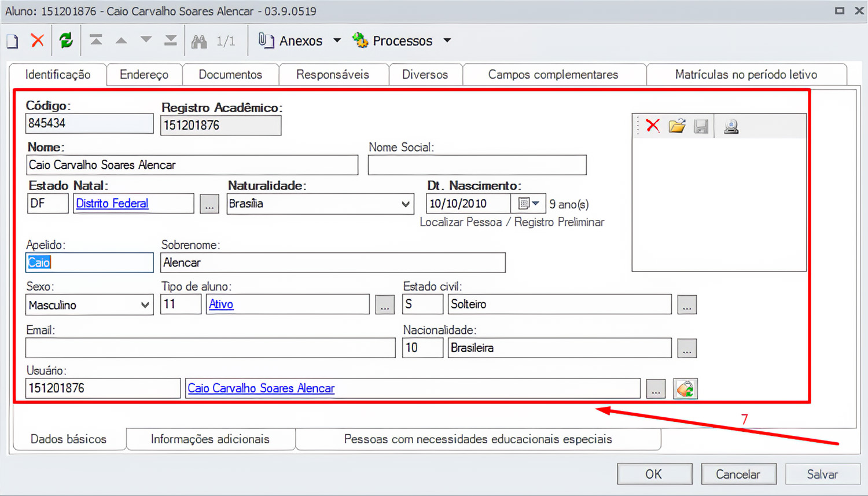Expand the Anexos dropdown menu

[337, 41]
